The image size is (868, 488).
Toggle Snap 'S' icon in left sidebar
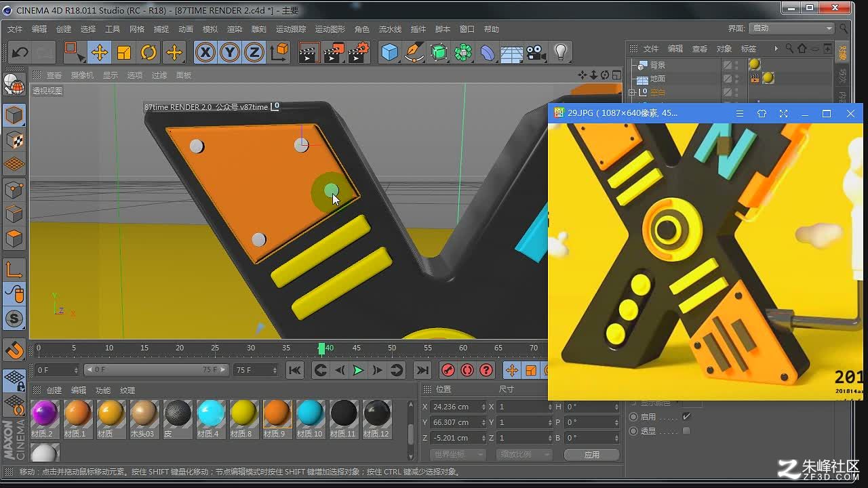tap(14, 319)
